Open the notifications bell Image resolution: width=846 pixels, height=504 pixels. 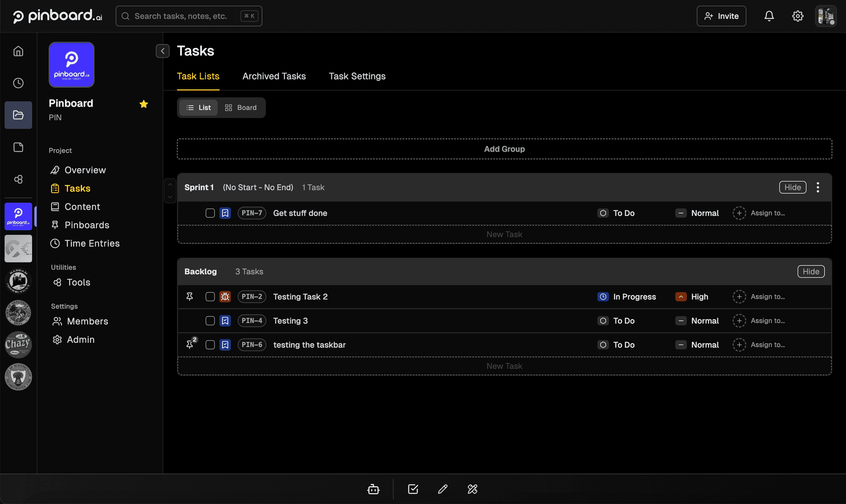click(769, 16)
